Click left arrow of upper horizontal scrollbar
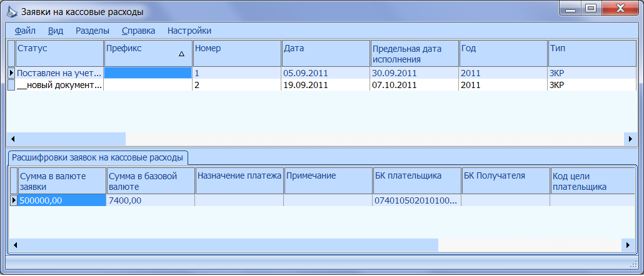This screenshot has width=644, height=276. [13, 139]
